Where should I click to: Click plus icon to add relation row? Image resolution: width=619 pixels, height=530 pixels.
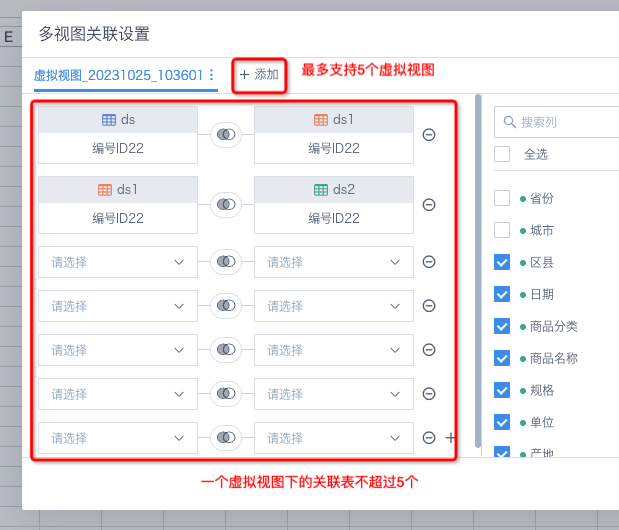(x=450, y=437)
